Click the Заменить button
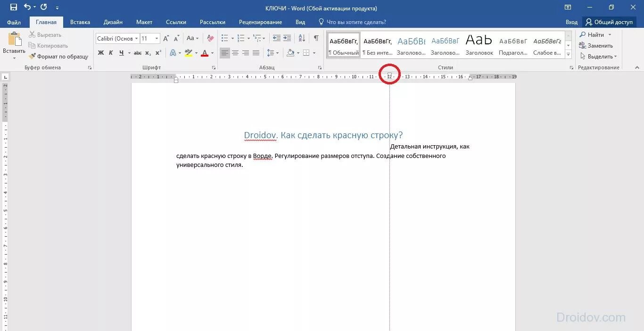The width and height of the screenshot is (644, 331). 596,46
